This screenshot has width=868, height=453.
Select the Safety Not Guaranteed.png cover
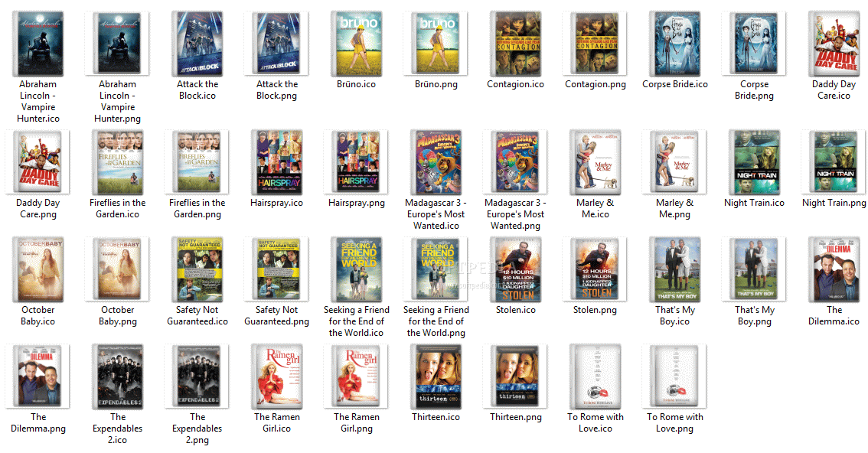coord(277,269)
